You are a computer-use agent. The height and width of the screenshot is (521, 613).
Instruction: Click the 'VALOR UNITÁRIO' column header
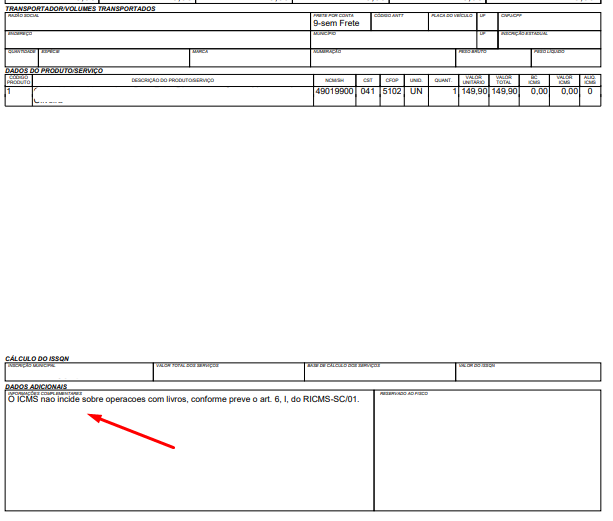pos(474,80)
